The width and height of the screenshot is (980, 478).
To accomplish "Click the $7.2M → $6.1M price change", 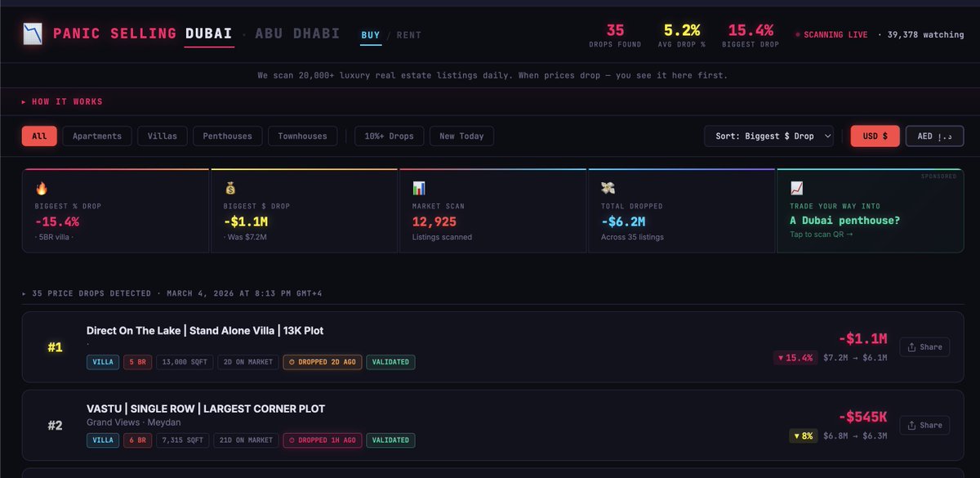I will coord(855,357).
